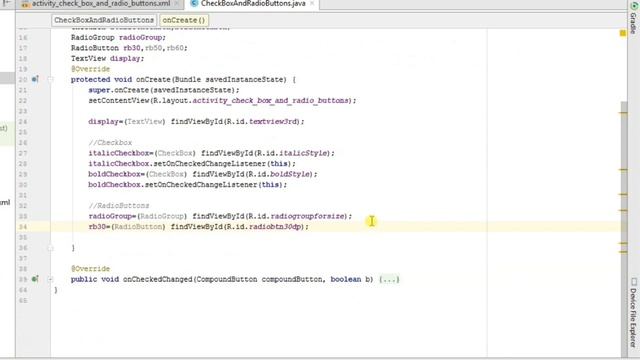Image resolution: width=640 pixels, height=360 pixels.
Task: Click the '//Checkbox' comment
Action: (110, 142)
